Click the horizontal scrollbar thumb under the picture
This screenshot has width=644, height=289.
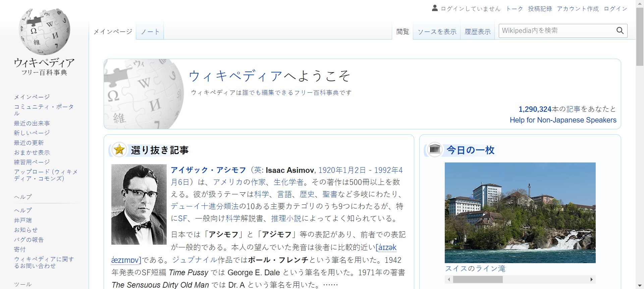click(x=478, y=279)
